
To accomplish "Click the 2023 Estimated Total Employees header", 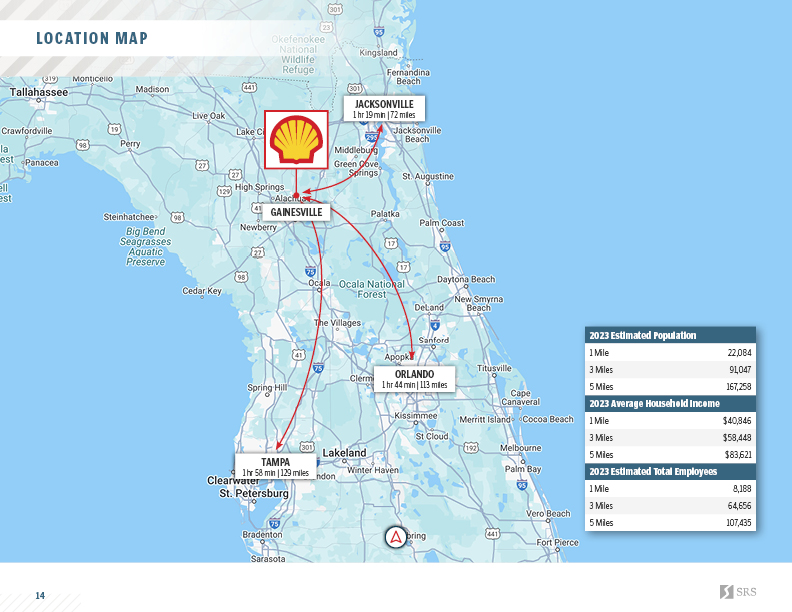I will coord(670,472).
